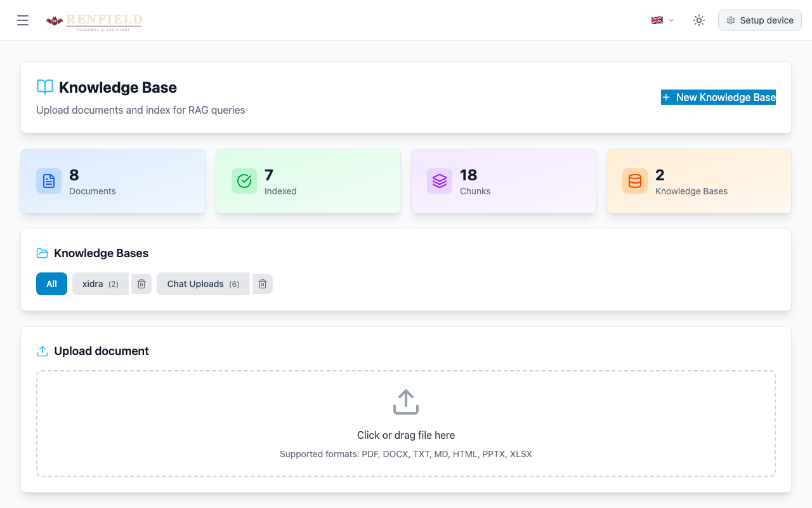Viewport: 812px width, 508px height.
Task: Delete Chat Uploads using its trash icon
Action: [262, 284]
